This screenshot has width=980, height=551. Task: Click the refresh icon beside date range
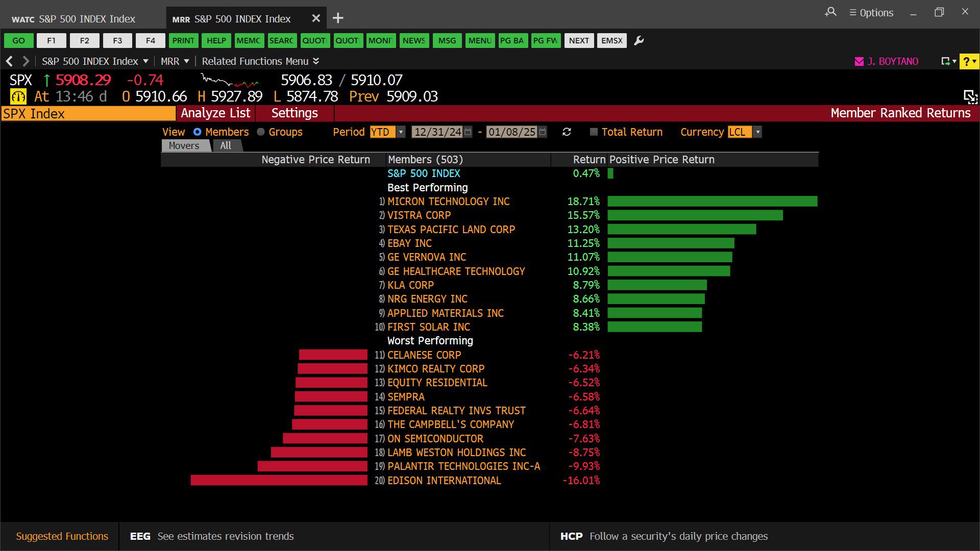click(567, 132)
